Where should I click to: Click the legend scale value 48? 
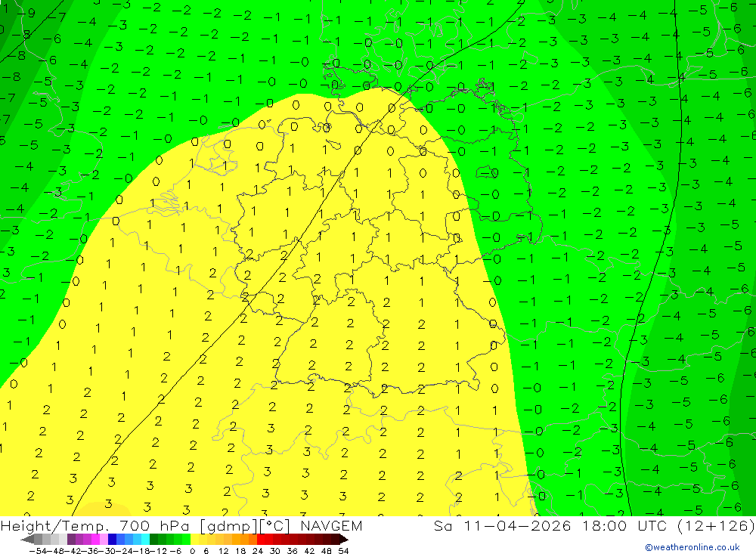[x=326, y=551]
